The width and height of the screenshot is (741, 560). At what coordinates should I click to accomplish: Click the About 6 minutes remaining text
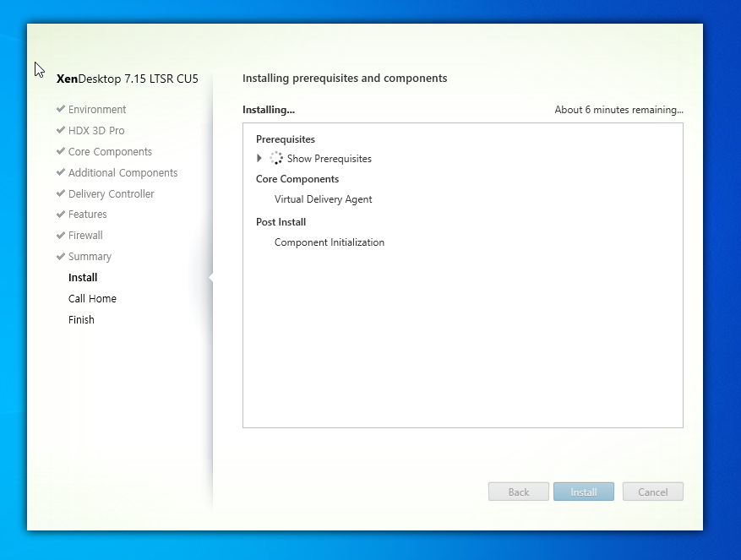point(619,110)
